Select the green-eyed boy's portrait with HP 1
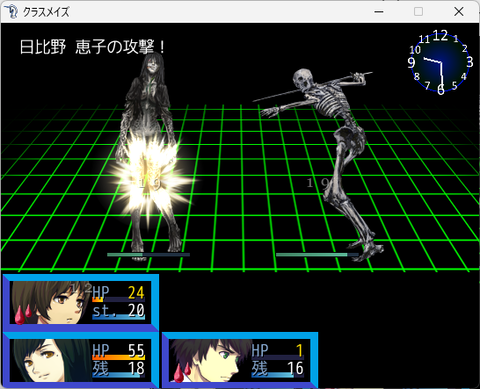 [x=209, y=361]
